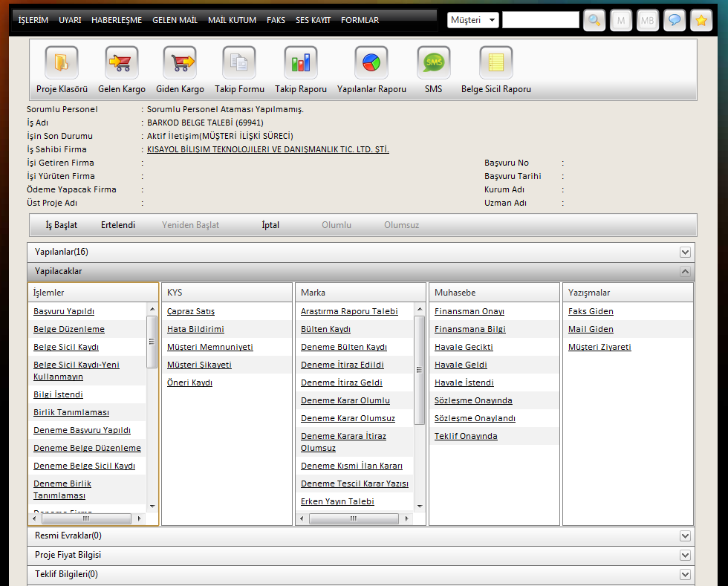Image resolution: width=728 pixels, height=586 pixels.
Task: Open Belge Sicil Raporu notepad icon
Action: point(496,63)
